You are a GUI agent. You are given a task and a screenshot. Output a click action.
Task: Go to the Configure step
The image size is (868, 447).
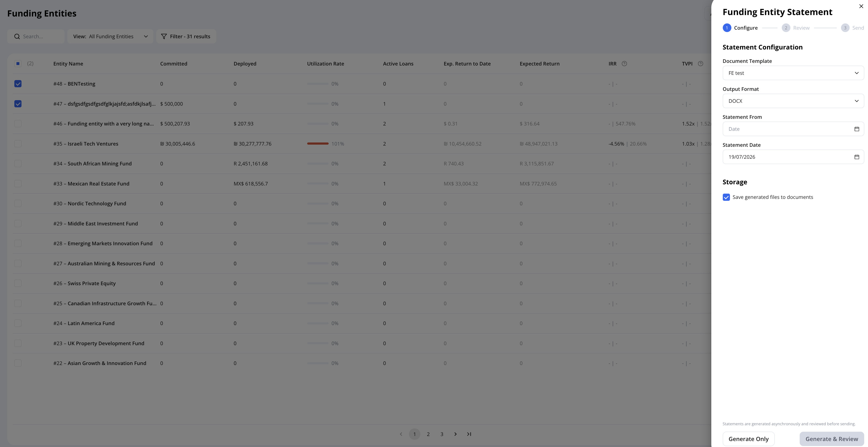coord(740,28)
